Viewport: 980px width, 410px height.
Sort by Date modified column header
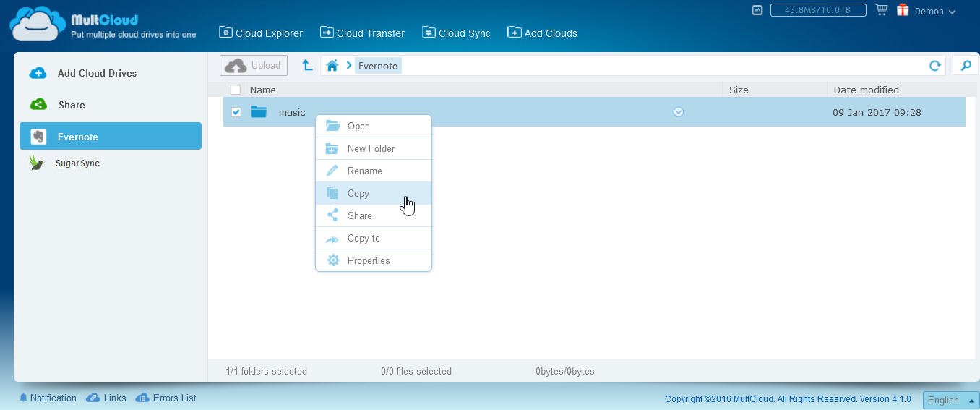click(866, 90)
